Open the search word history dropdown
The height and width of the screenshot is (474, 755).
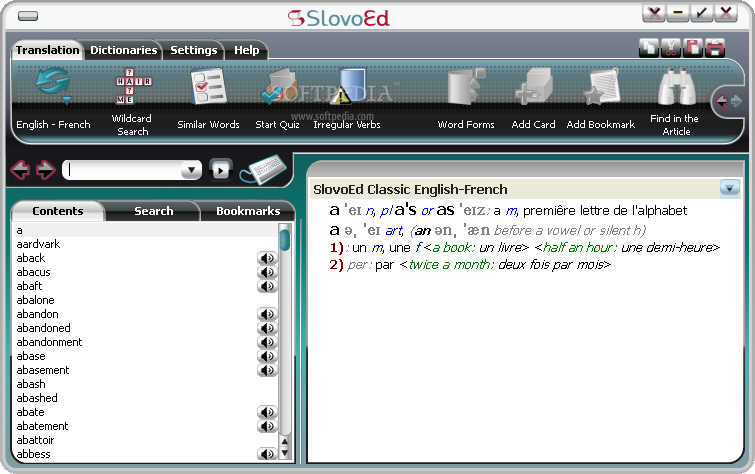pos(191,170)
